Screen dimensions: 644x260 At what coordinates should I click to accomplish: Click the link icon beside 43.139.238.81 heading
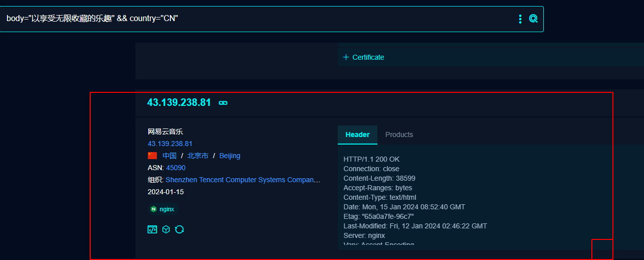(x=223, y=102)
